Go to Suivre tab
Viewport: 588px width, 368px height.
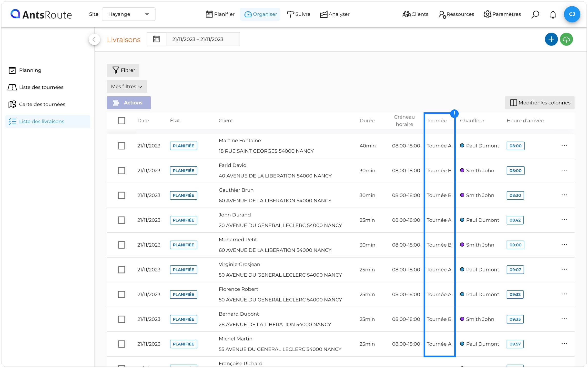pyautogui.click(x=299, y=14)
